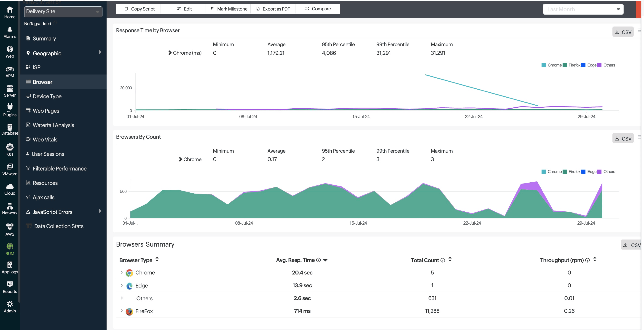Open the AWS module icon
This screenshot has height=330, width=644.
click(10, 226)
